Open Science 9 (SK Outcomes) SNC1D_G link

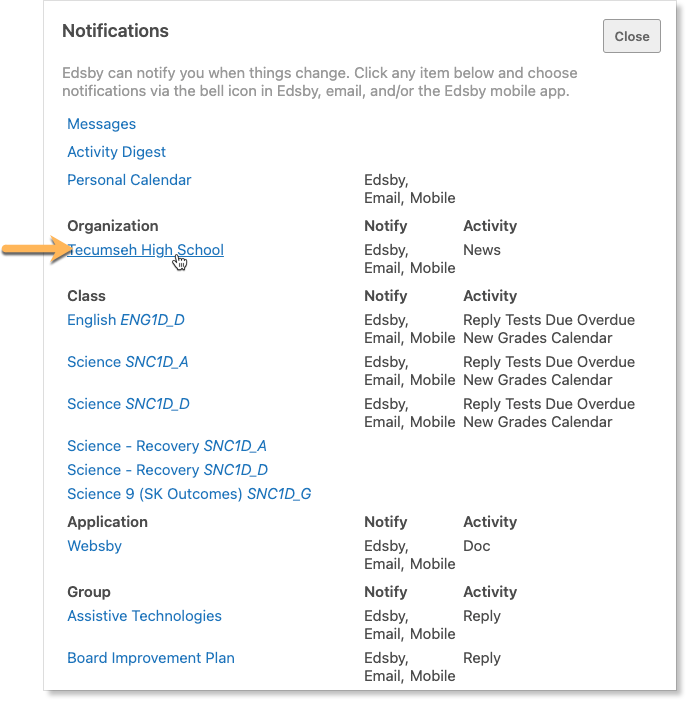pos(189,494)
